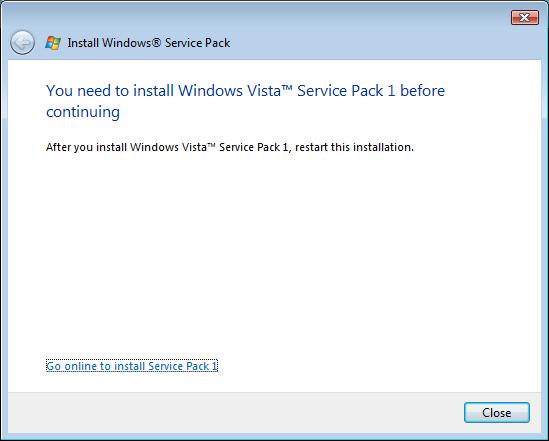The image size is (549, 441).
Task: Click the Windows flag logo icon
Action: coord(53,43)
